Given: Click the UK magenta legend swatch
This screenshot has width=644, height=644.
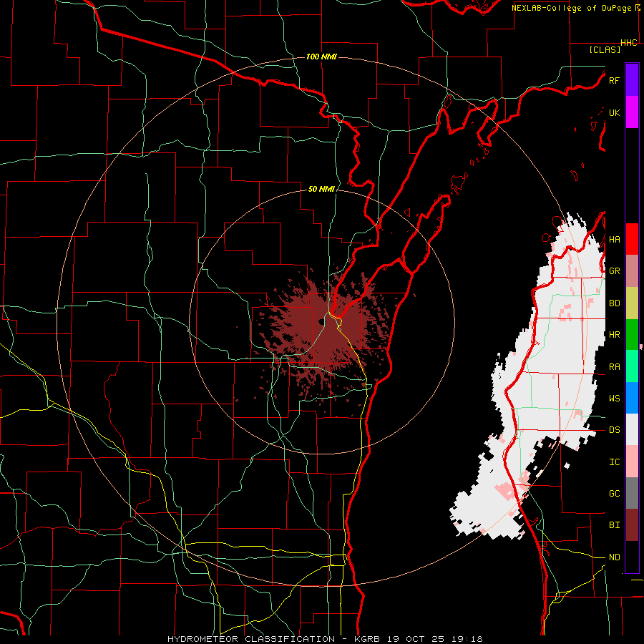Looking at the screenshot, I should (x=632, y=112).
